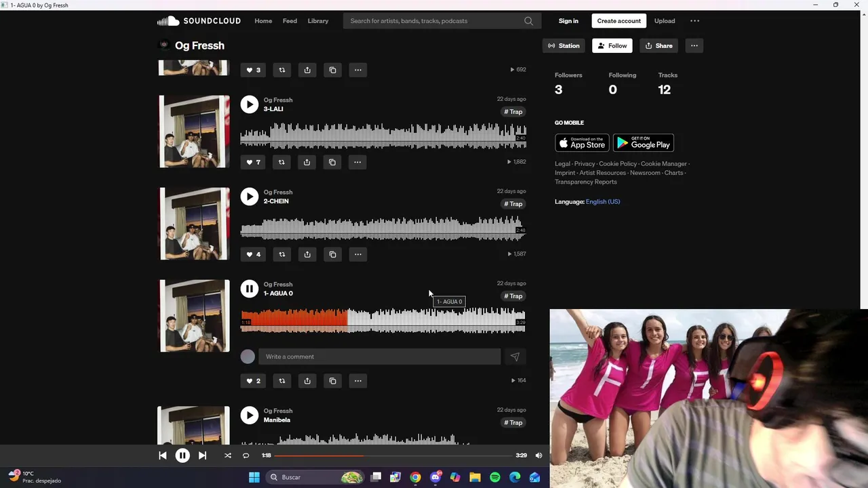Click the Sign in button
The image size is (868, 488).
tap(568, 21)
